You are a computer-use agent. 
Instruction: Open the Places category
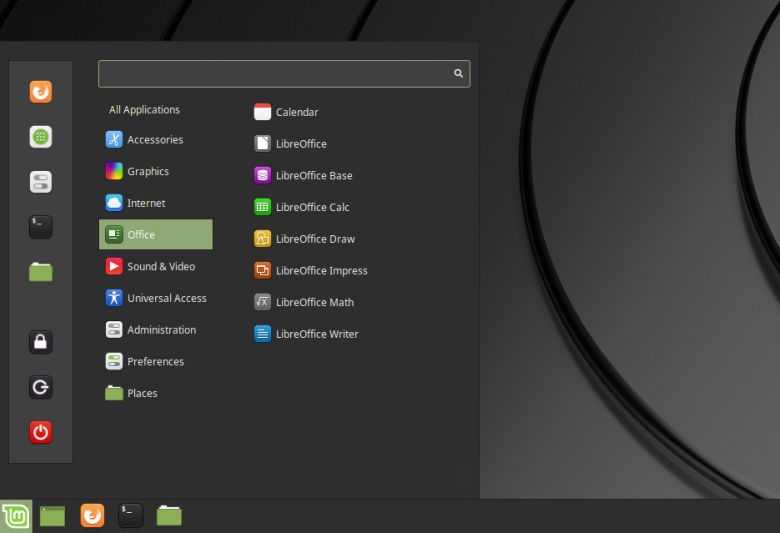[156, 393]
